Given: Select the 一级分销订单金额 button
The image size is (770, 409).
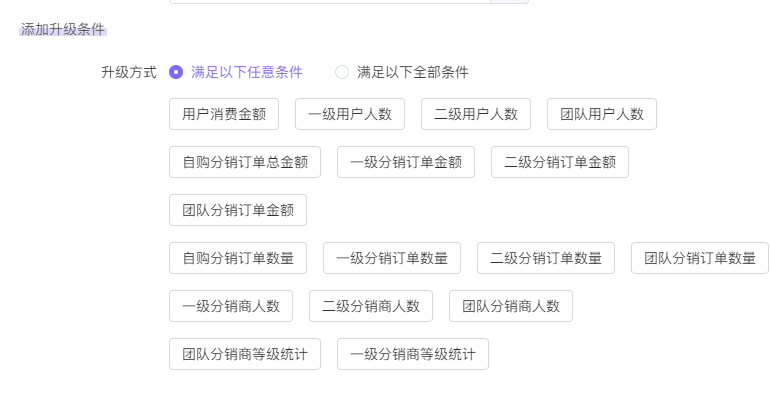Looking at the screenshot, I should (406, 162).
